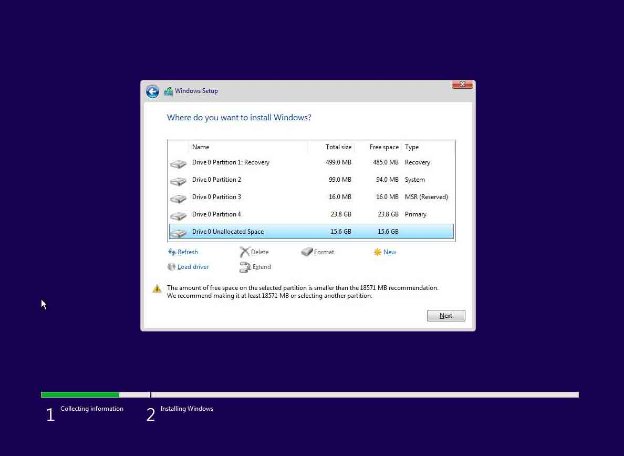Click the Delete X icon

click(244, 252)
